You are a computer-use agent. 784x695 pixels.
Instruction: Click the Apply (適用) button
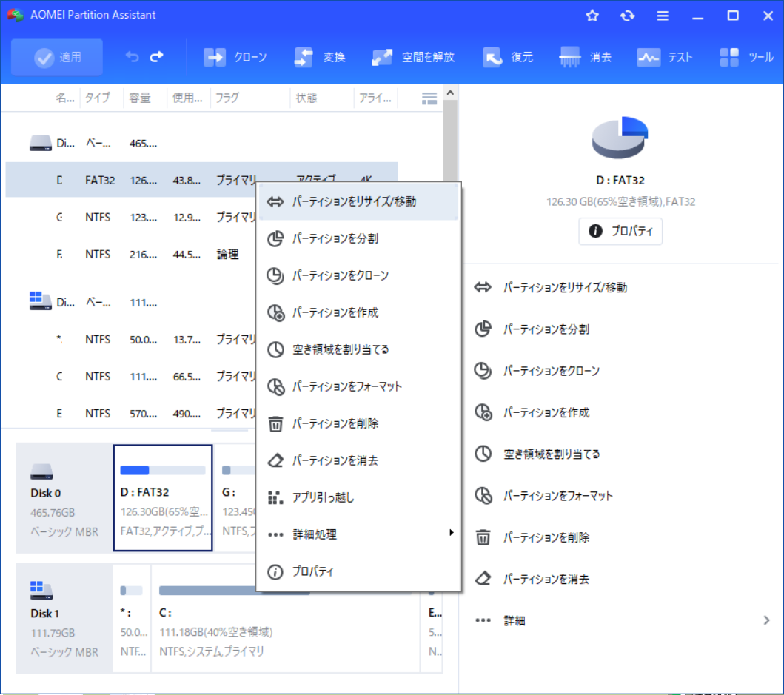[x=57, y=58]
